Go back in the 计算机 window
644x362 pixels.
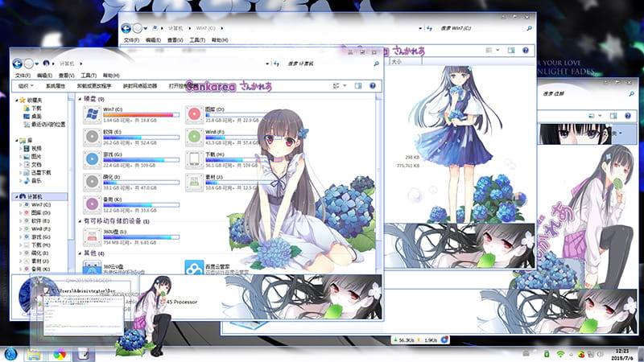click(x=17, y=64)
